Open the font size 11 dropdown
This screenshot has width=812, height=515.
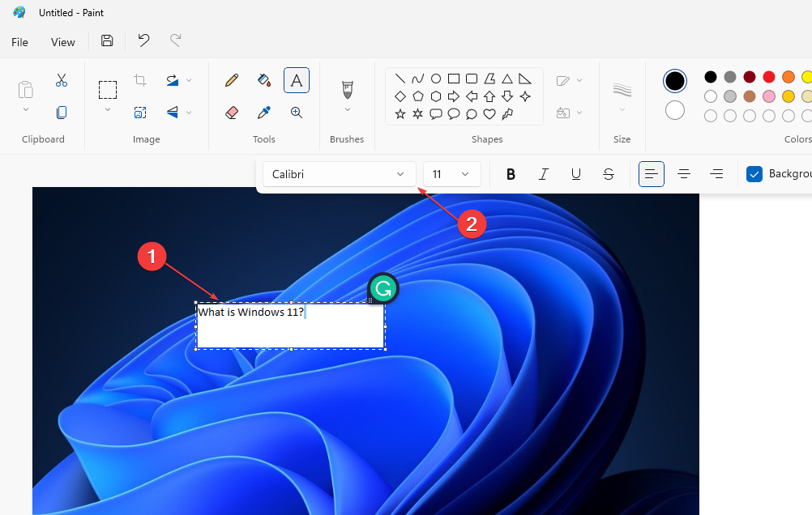coord(452,174)
